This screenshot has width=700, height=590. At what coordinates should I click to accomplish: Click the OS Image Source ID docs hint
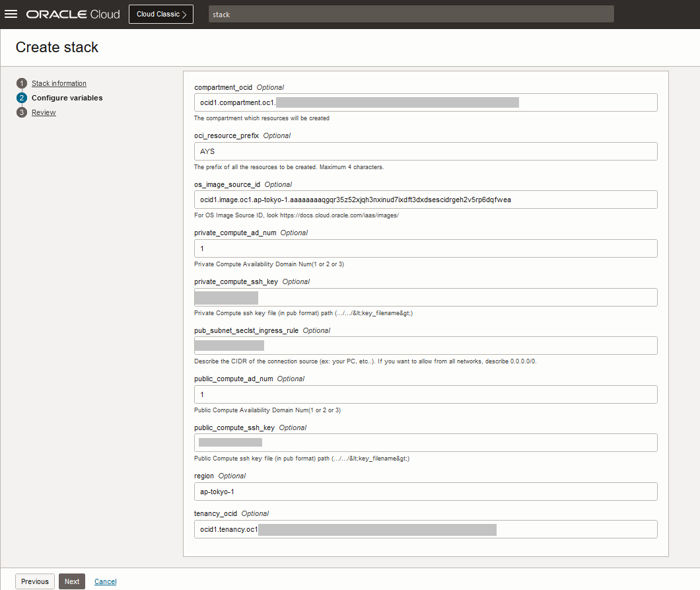click(297, 215)
